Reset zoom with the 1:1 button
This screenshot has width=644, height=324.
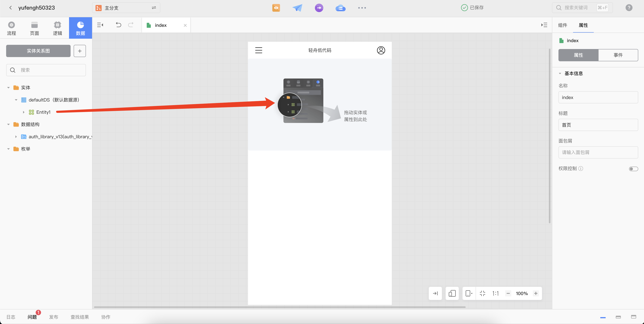(x=495, y=293)
